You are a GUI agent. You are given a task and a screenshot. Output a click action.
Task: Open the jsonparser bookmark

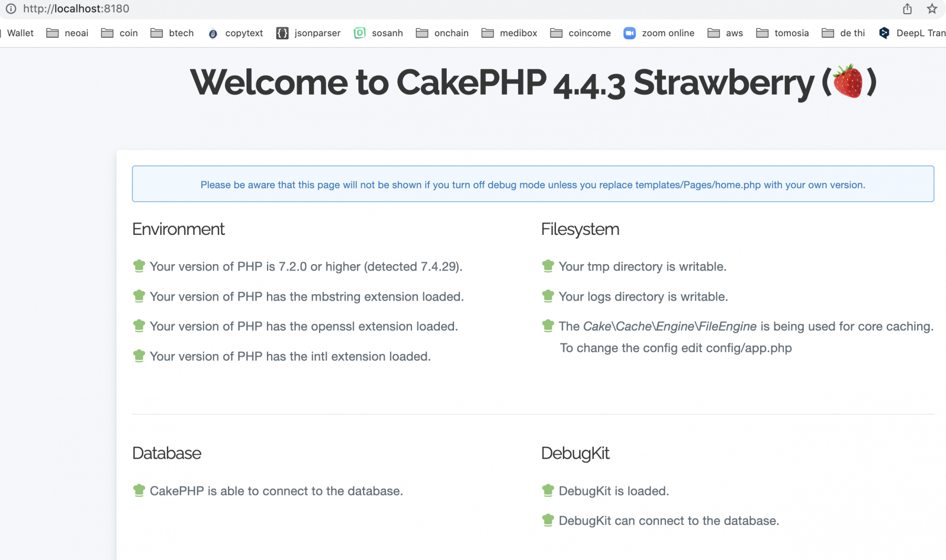(x=309, y=33)
